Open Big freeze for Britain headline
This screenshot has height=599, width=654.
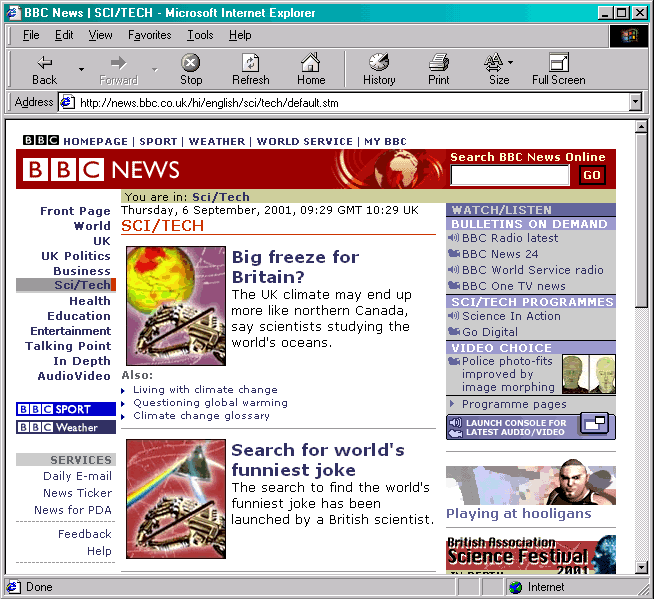click(x=295, y=267)
